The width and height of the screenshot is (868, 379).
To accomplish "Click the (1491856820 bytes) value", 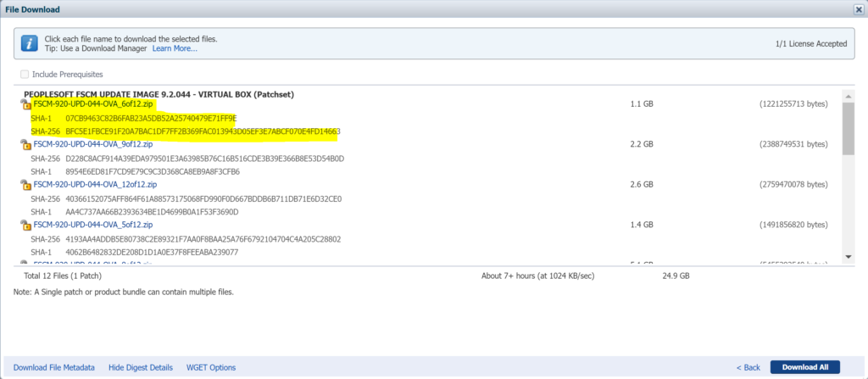I will point(793,225).
